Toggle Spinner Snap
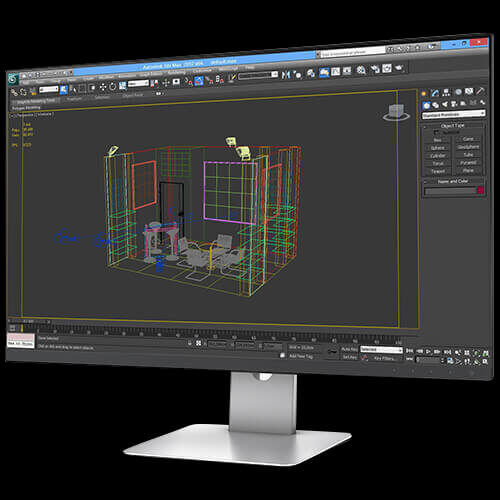The width and height of the screenshot is (500, 500). pos(220,79)
